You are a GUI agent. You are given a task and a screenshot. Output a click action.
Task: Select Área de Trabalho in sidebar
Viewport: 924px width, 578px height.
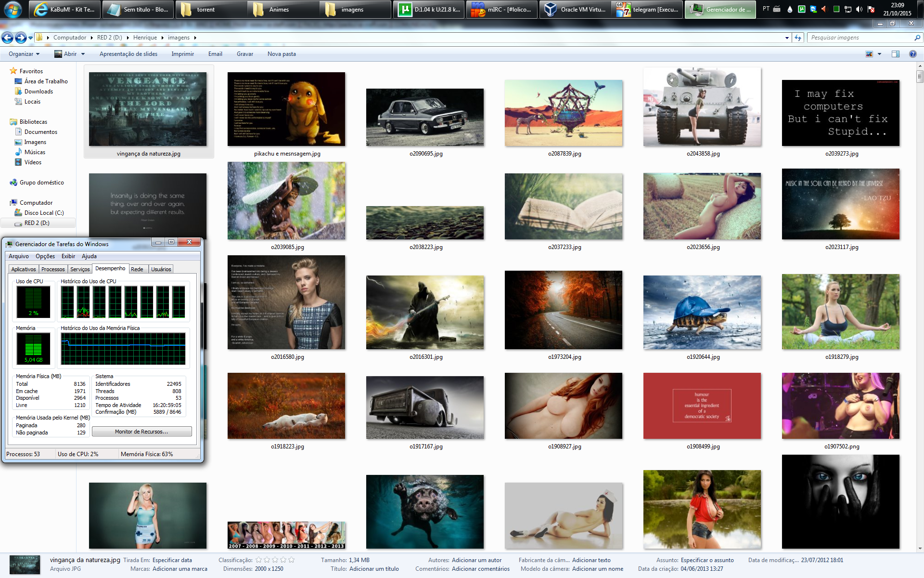pyautogui.click(x=46, y=81)
